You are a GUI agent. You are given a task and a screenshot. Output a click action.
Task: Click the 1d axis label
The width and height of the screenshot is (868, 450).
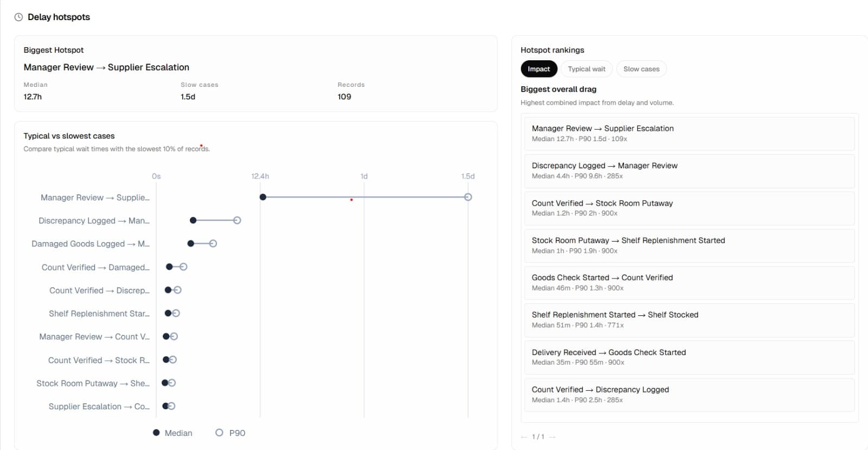[x=364, y=176]
